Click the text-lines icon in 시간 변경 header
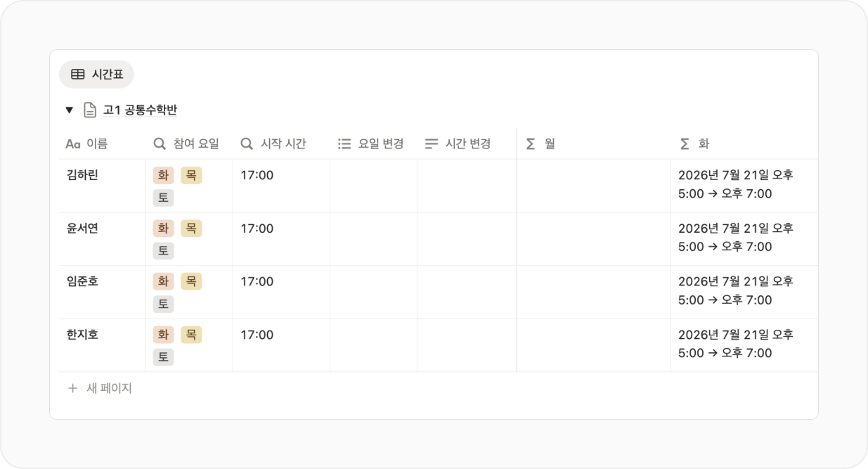Image resolution: width=868 pixels, height=469 pixels. pyautogui.click(x=432, y=143)
